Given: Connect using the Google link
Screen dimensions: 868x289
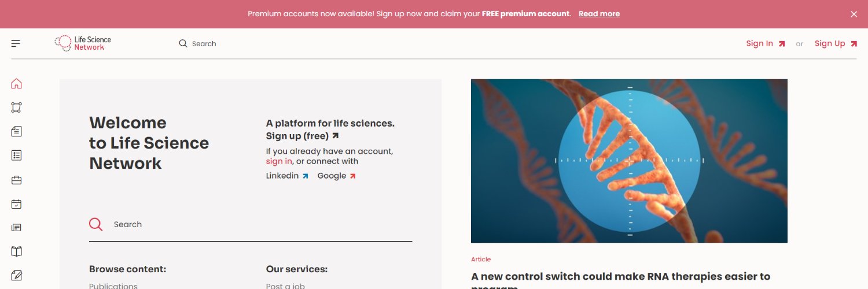Looking at the screenshot, I should point(336,176).
